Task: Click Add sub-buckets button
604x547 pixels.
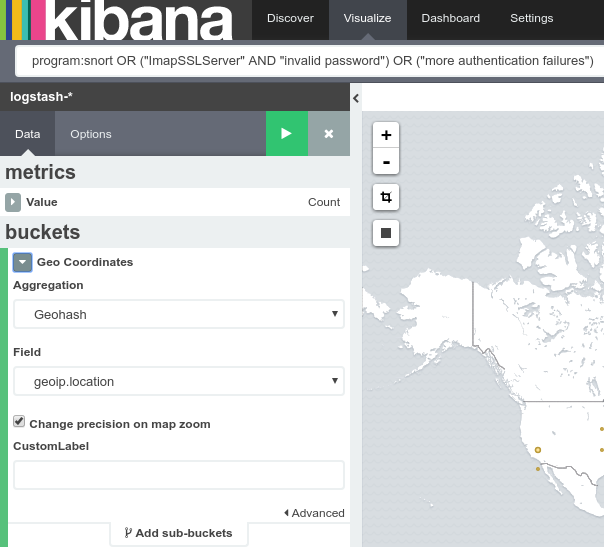Action: pos(179,533)
